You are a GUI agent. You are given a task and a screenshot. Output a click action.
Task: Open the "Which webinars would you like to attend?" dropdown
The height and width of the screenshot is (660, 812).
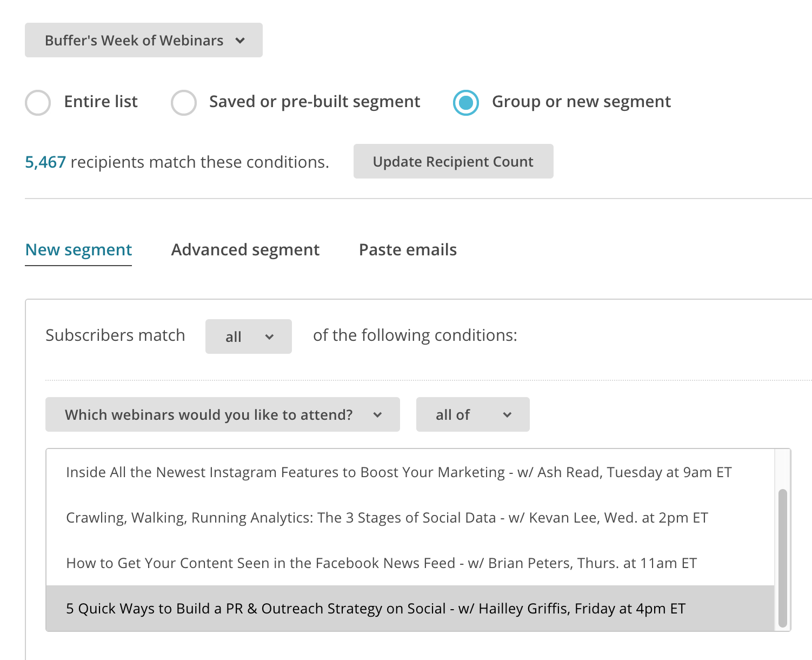[222, 414]
